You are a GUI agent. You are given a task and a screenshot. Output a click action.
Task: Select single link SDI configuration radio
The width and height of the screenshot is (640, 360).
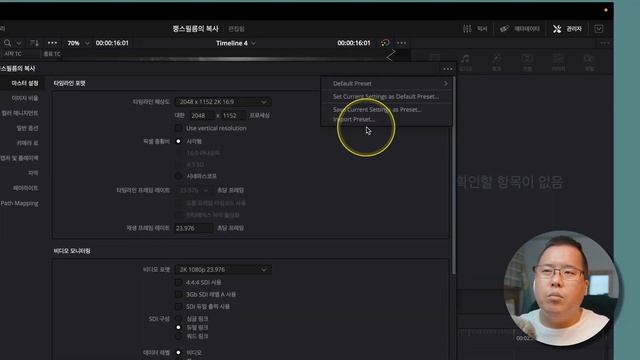[x=178, y=318]
